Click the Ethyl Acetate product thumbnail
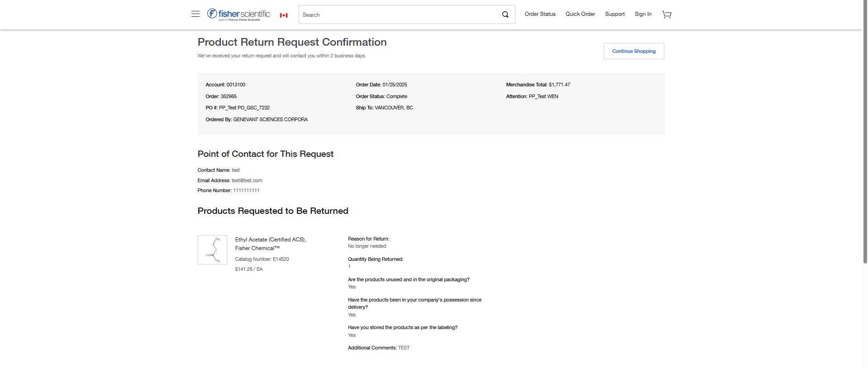The height and width of the screenshot is (368, 868). point(212,250)
